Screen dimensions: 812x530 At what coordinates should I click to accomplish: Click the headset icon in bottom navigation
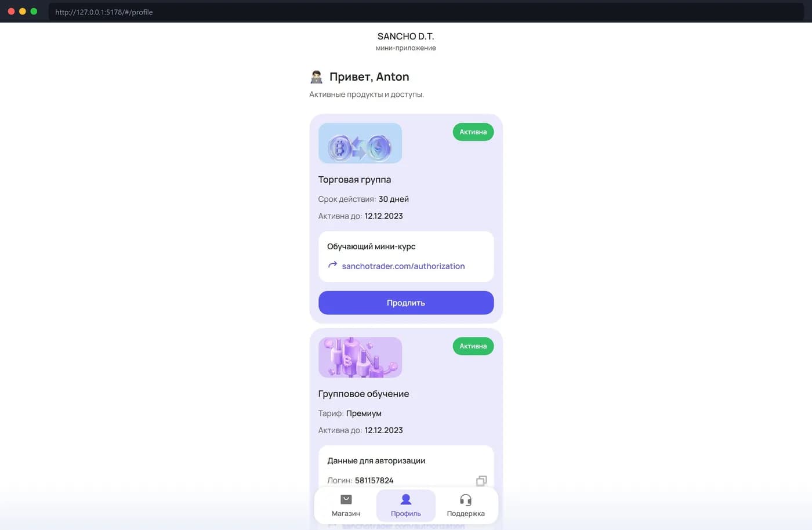(x=466, y=500)
